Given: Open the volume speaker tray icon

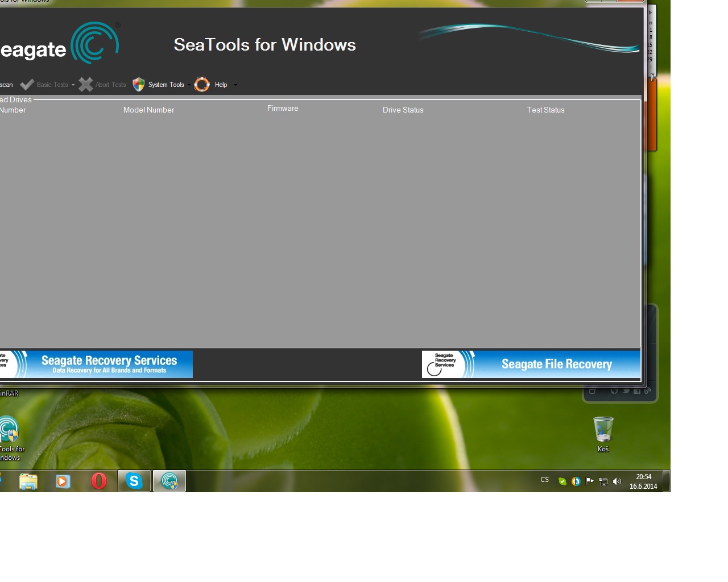Looking at the screenshot, I should pyautogui.click(x=617, y=481).
